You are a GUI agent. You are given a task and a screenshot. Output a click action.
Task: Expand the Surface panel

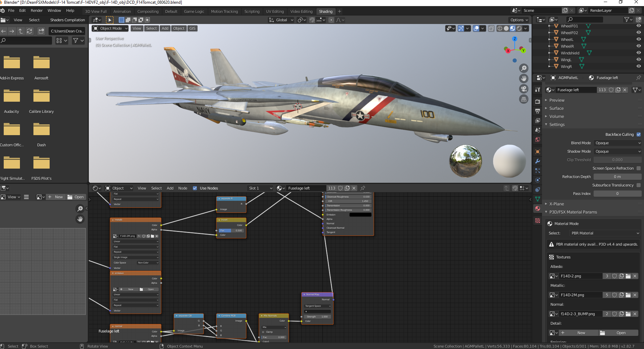point(556,108)
